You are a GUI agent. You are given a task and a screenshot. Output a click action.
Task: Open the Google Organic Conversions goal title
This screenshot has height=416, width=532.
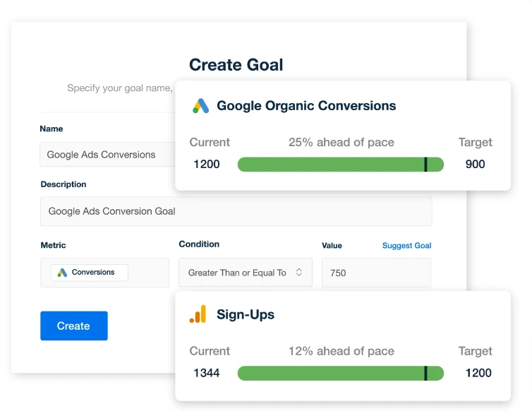tap(306, 106)
